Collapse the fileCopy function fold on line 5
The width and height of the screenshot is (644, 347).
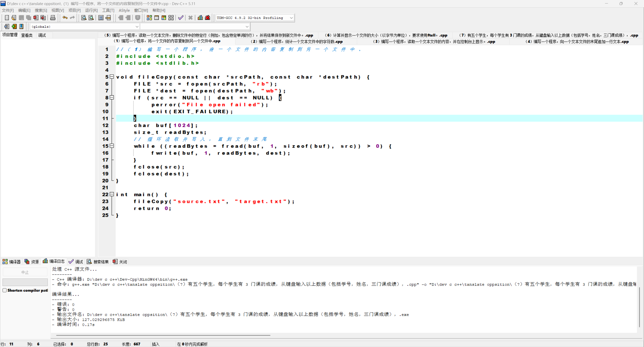pyautogui.click(x=112, y=77)
